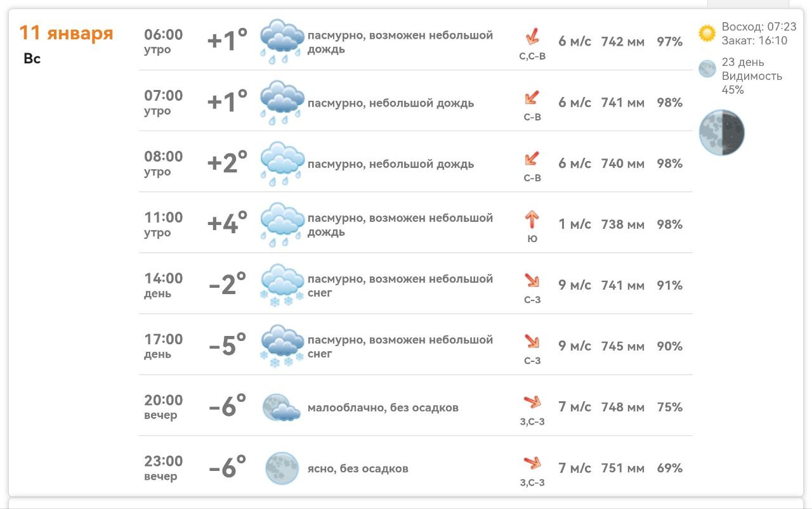
Task: Click the 751 мм pressure value
Action: pyautogui.click(x=623, y=468)
